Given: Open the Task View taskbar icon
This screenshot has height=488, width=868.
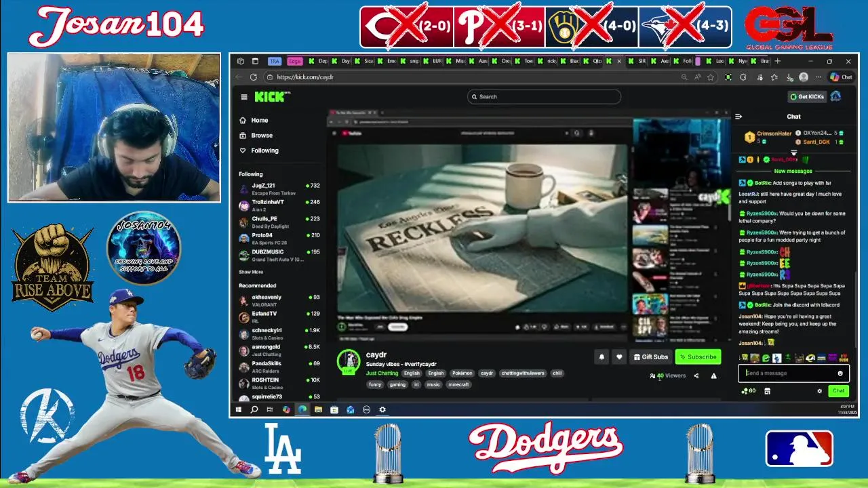Looking at the screenshot, I should pos(269,409).
